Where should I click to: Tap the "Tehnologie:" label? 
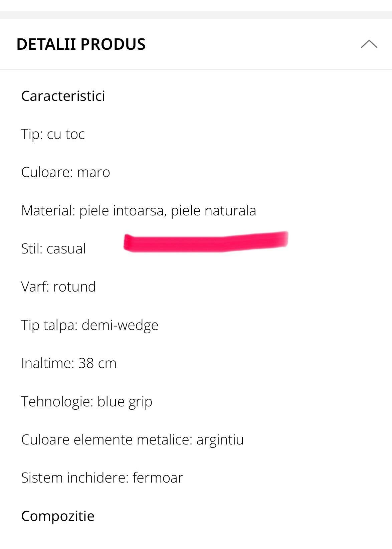coord(57,401)
